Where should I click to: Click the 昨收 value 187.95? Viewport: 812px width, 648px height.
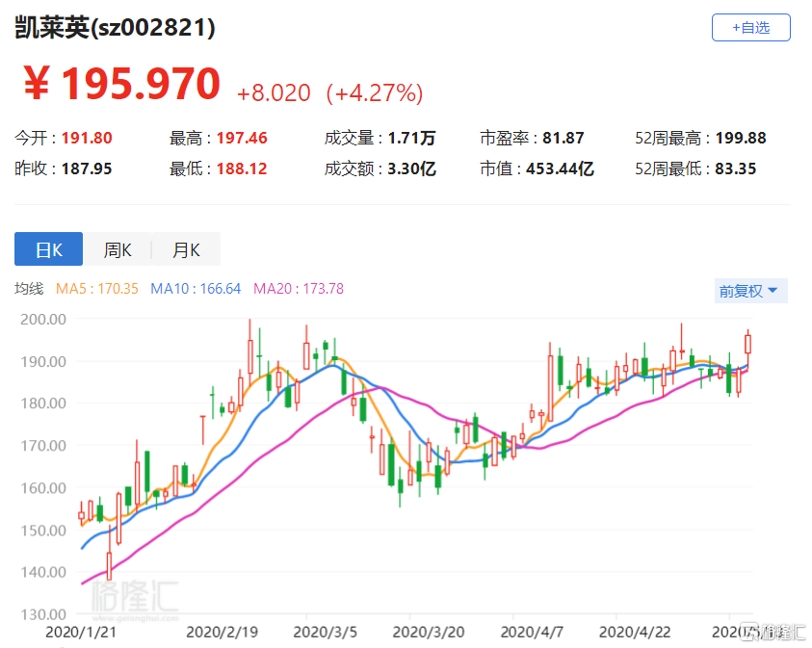point(87,168)
